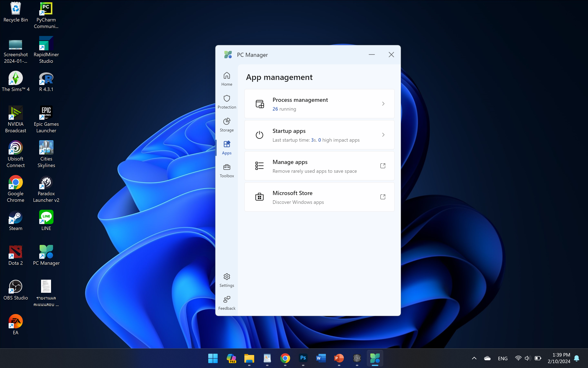Click Microsoft Store external link icon
Screen dimensions: 588x368
[383, 197]
